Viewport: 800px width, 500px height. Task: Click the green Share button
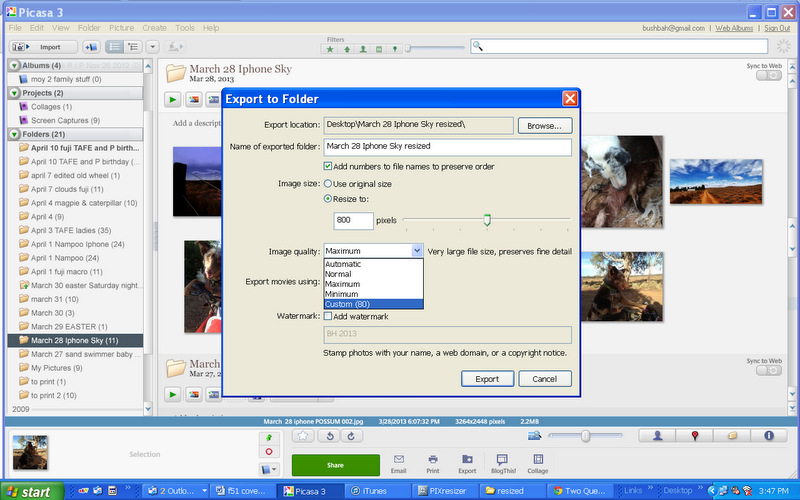tap(335, 465)
